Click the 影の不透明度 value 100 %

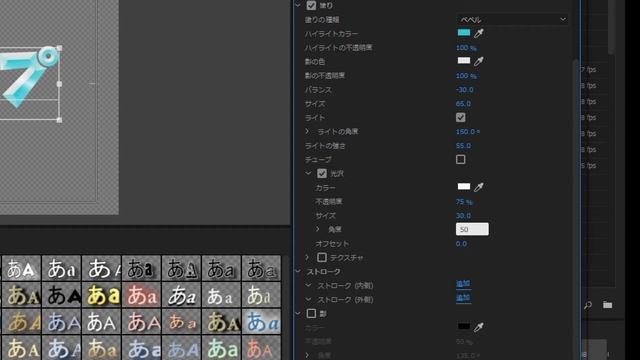point(466,76)
